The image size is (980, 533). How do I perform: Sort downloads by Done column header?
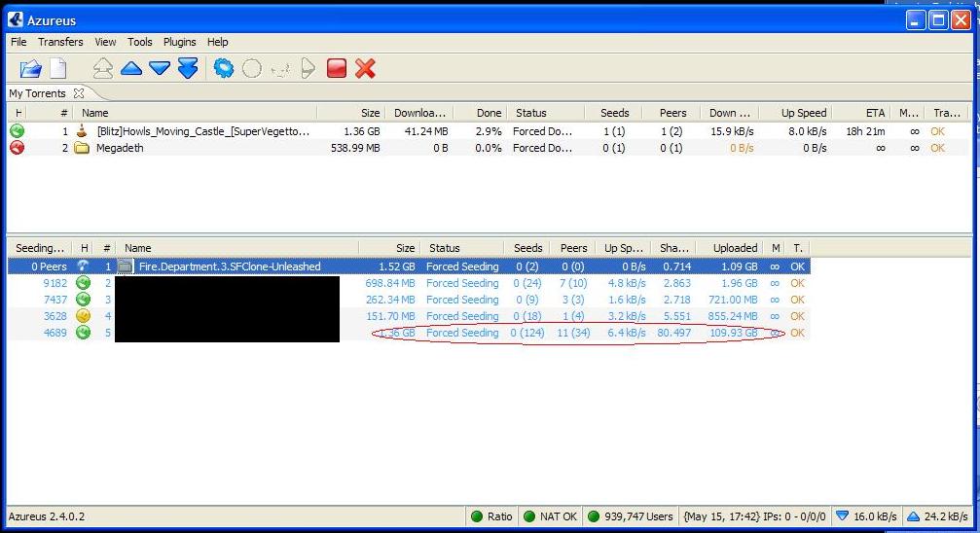480,113
